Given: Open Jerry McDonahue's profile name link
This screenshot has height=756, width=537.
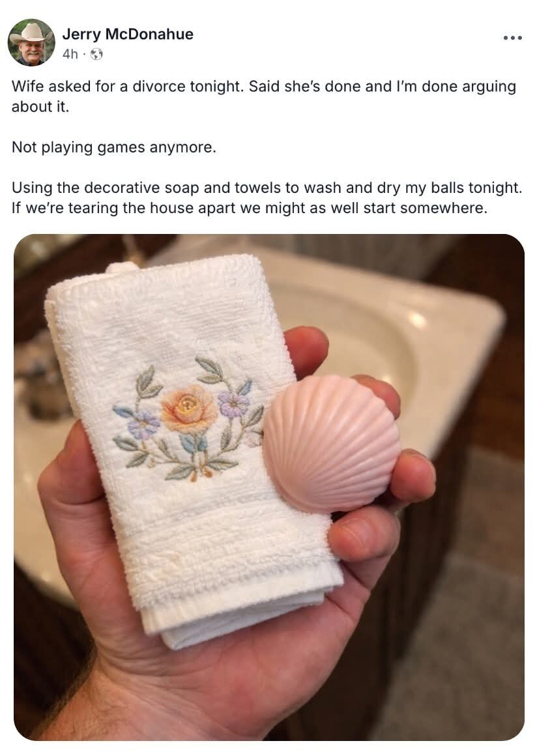Looking at the screenshot, I should pyautogui.click(x=128, y=34).
